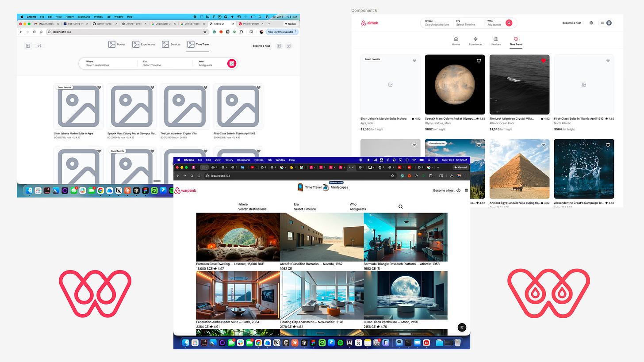Click '$1,586 for 1 night' price in Component 6
This screenshot has width=644, height=362.
pyautogui.click(x=372, y=129)
